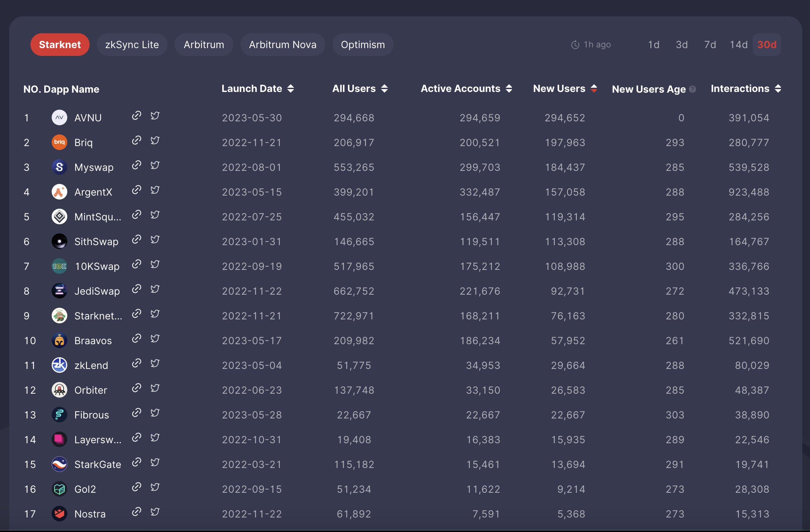Select the 14d time range
Viewport: 810px width, 532px height.
(738, 45)
